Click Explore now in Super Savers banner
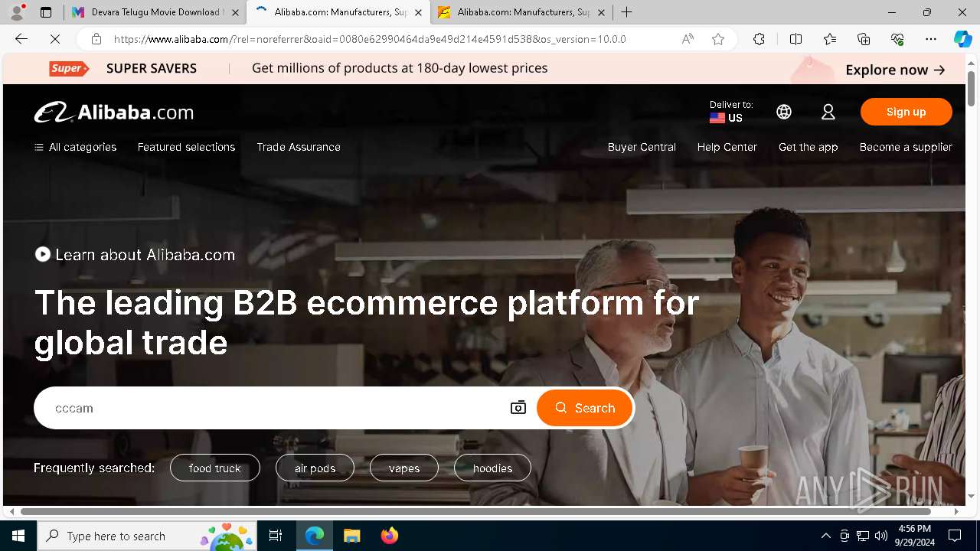980x551 pixels. click(895, 70)
